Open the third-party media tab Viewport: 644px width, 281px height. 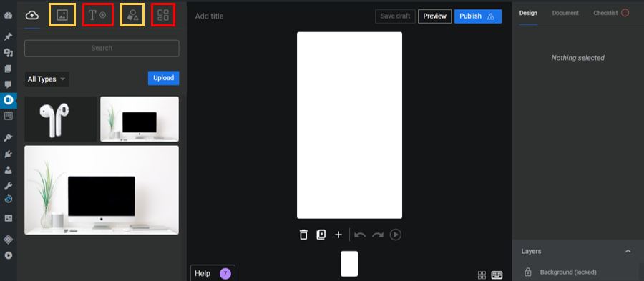coord(62,15)
